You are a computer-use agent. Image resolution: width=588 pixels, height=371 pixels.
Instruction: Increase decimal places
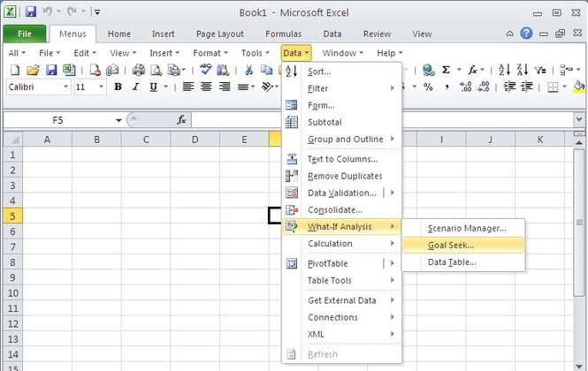465,87
